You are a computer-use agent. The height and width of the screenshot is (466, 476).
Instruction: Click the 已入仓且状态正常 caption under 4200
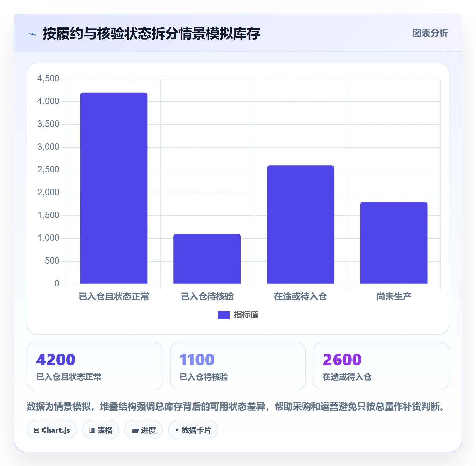[x=69, y=377]
